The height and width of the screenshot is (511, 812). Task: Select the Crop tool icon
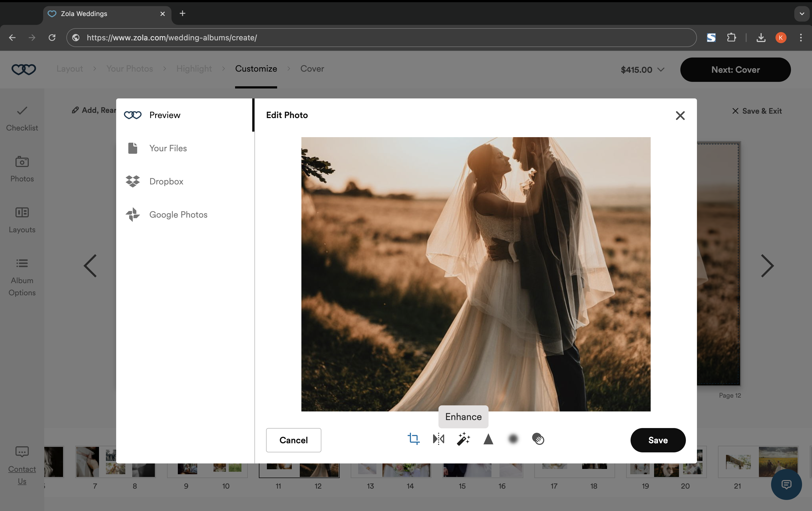pyautogui.click(x=413, y=439)
